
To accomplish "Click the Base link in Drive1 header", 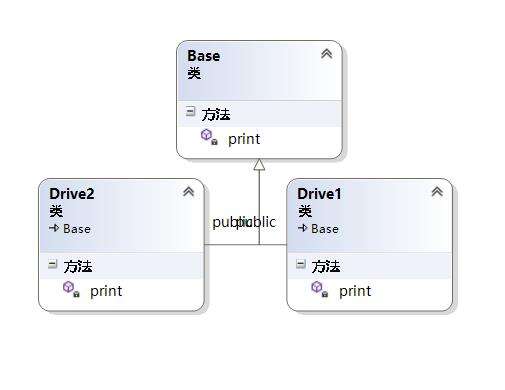I will (x=325, y=229).
